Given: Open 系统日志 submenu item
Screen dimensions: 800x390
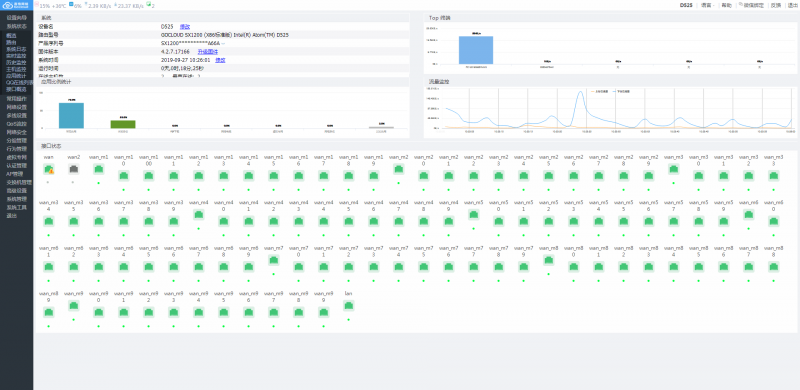Looking at the screenshot, I should (x=16, y=49).
